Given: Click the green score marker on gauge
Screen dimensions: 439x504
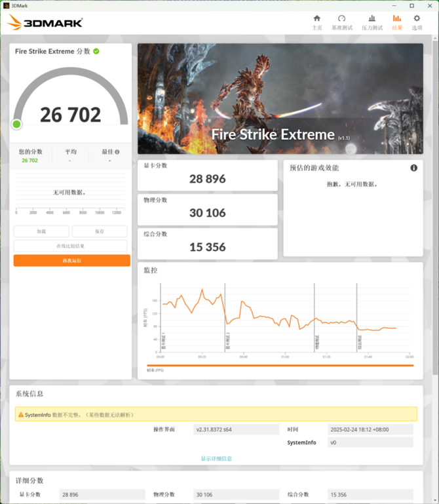Looking at the screenshot, I should (x=17, y=124).
